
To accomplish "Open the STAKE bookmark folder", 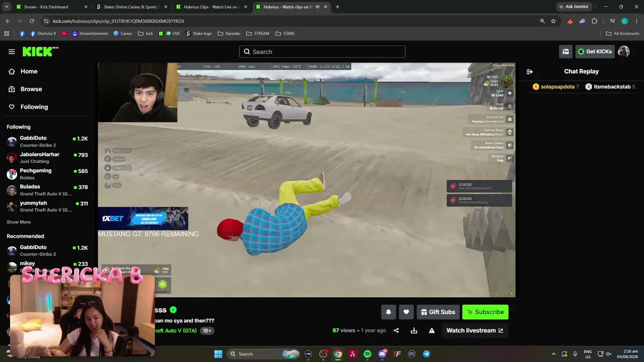I will tap(285, 34).
